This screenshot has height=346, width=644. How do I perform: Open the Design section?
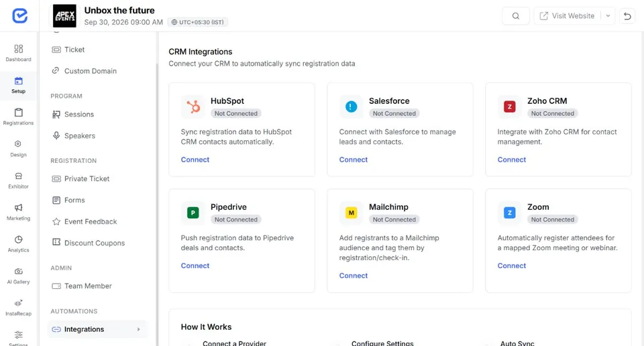point(18,149)
